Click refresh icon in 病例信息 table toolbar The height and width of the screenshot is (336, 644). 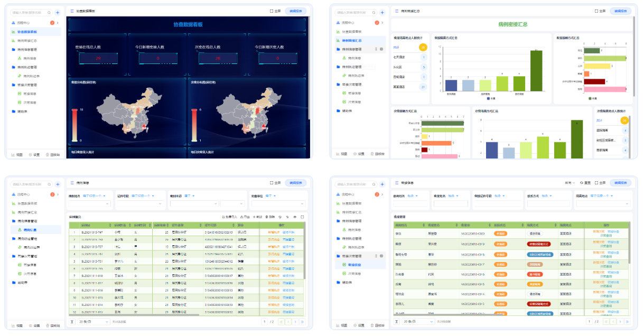(281, 217)
